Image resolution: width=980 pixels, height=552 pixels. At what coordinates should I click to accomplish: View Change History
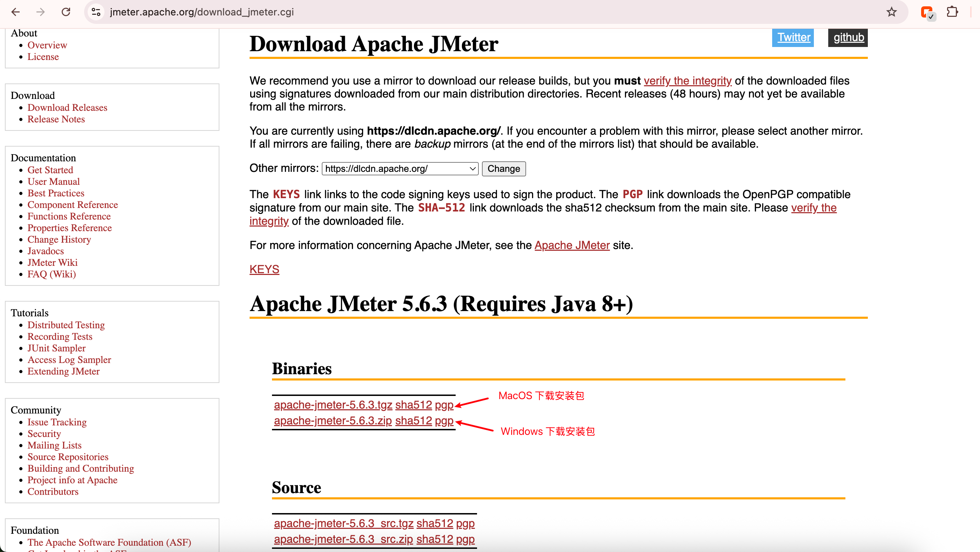[59, 239]
